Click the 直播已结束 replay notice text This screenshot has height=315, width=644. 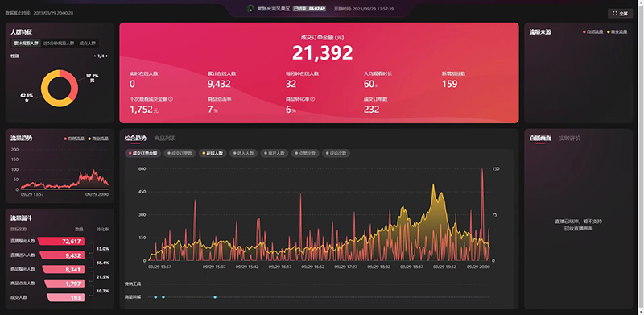point(578,225)
